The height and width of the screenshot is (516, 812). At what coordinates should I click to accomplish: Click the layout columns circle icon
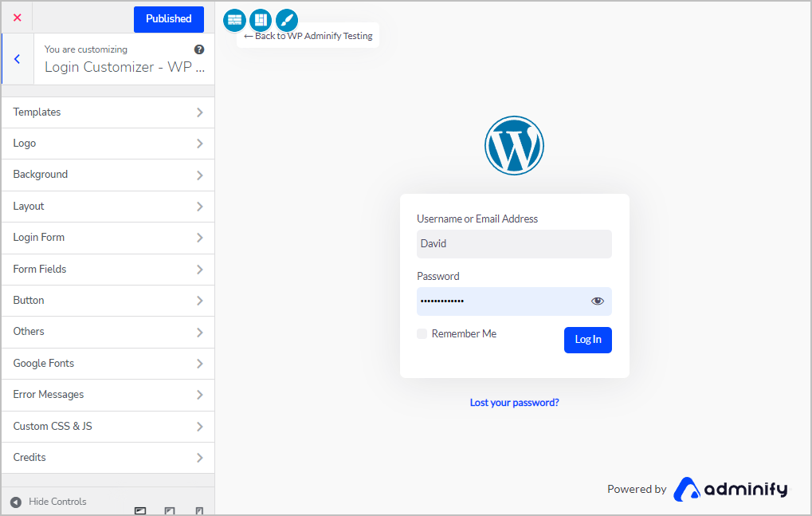261,20
